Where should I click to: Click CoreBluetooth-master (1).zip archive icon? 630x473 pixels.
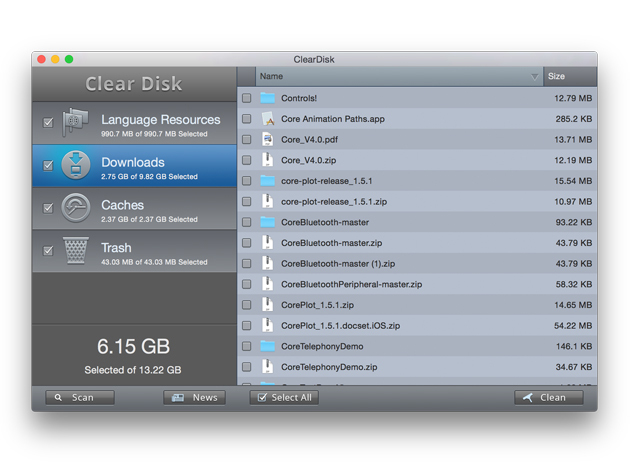pyautogui.click(x=267, y=264)
